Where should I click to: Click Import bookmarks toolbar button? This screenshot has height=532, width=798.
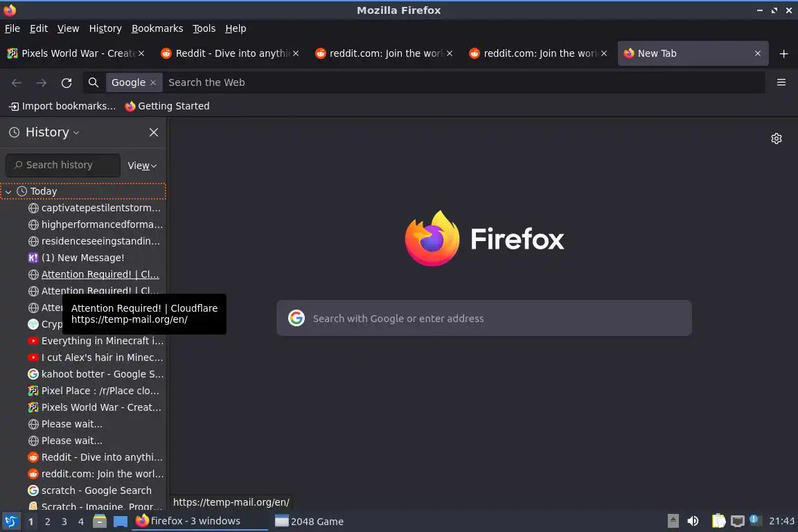pyautogui.click(x=62, y=106)
